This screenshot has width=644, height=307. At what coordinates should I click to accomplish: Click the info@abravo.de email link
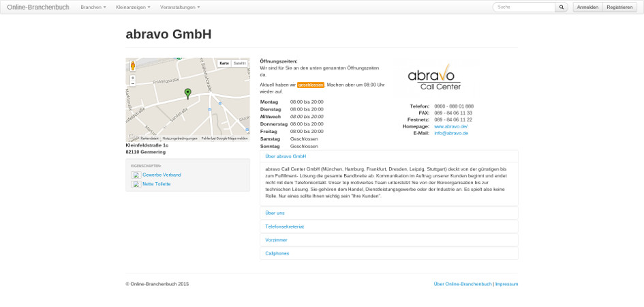(x=451, y=134)
